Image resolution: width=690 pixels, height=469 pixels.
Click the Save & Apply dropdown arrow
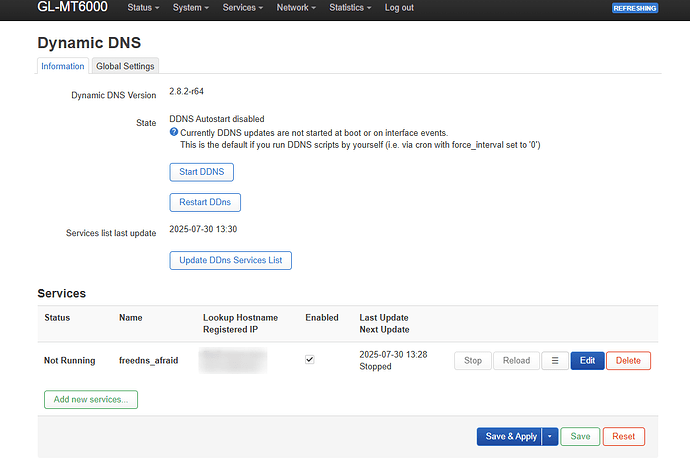point(549,436)
